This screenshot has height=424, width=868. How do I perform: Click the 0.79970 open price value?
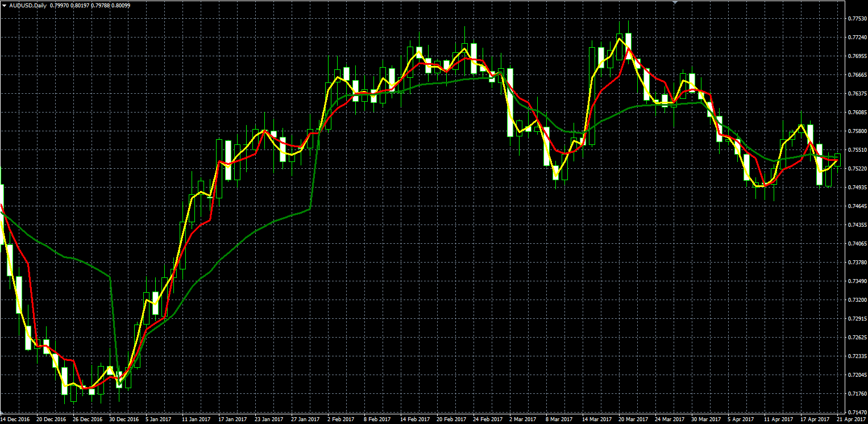60,5
